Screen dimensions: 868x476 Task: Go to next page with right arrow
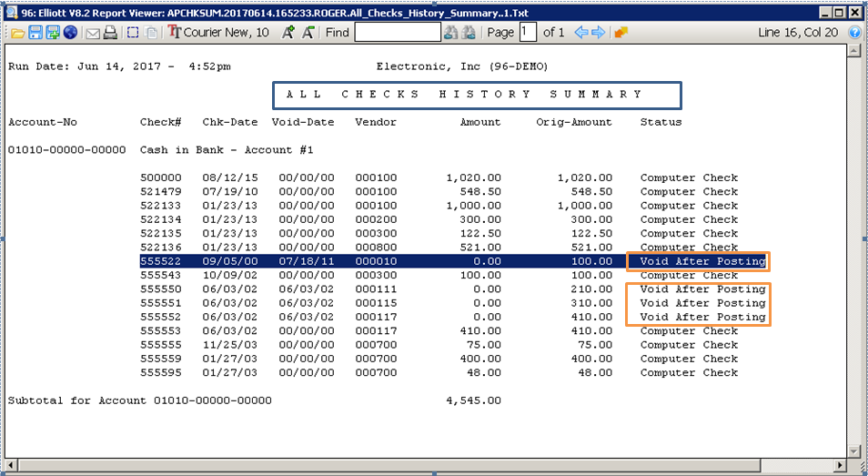(598, 33)
